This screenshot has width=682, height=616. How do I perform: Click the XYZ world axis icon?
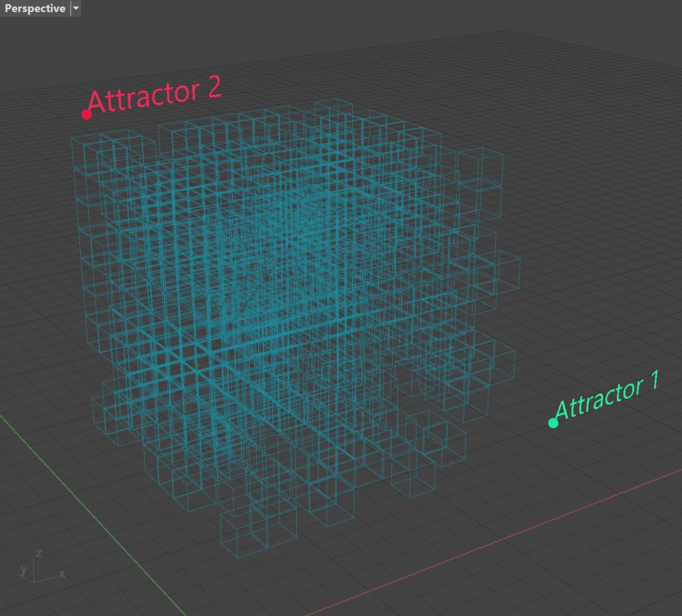click(x=43, y=567)
